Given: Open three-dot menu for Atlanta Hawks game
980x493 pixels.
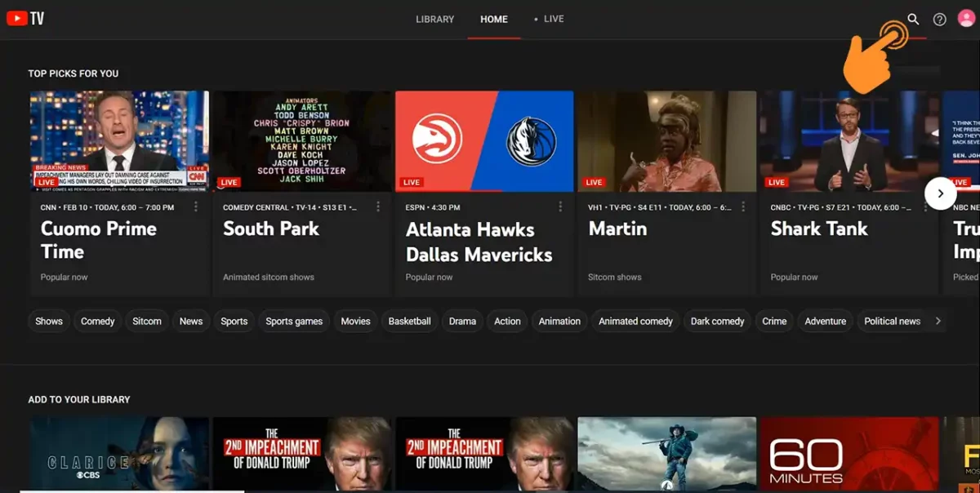Looking at the screenshot, I should tap(560, 207).
